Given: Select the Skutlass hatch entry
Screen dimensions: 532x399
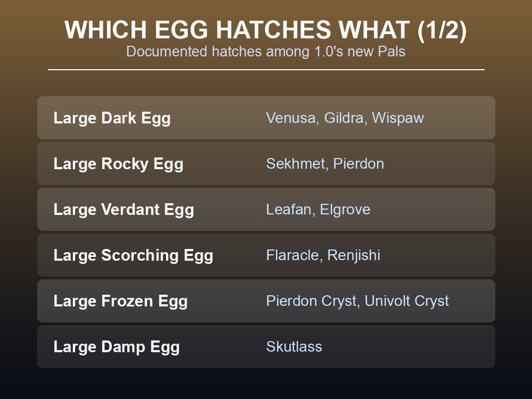Looking at the screenshot, I should pos(294,347).
